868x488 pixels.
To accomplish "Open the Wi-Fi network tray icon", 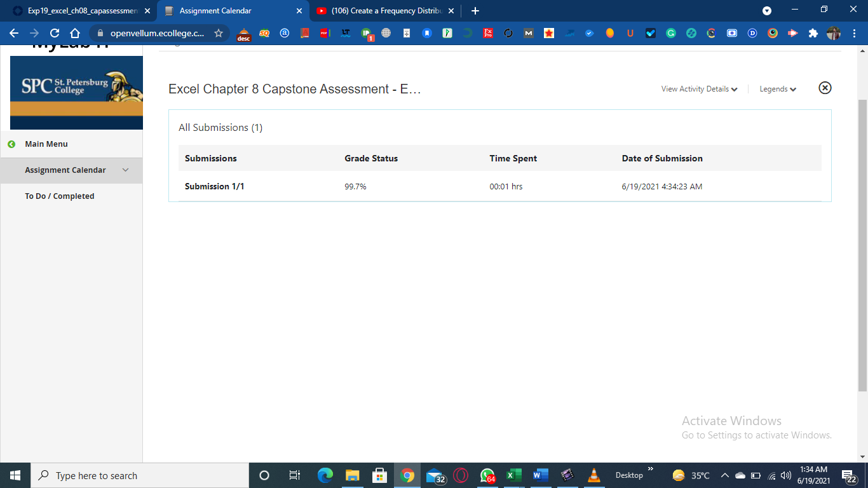I will click(772, 475).
